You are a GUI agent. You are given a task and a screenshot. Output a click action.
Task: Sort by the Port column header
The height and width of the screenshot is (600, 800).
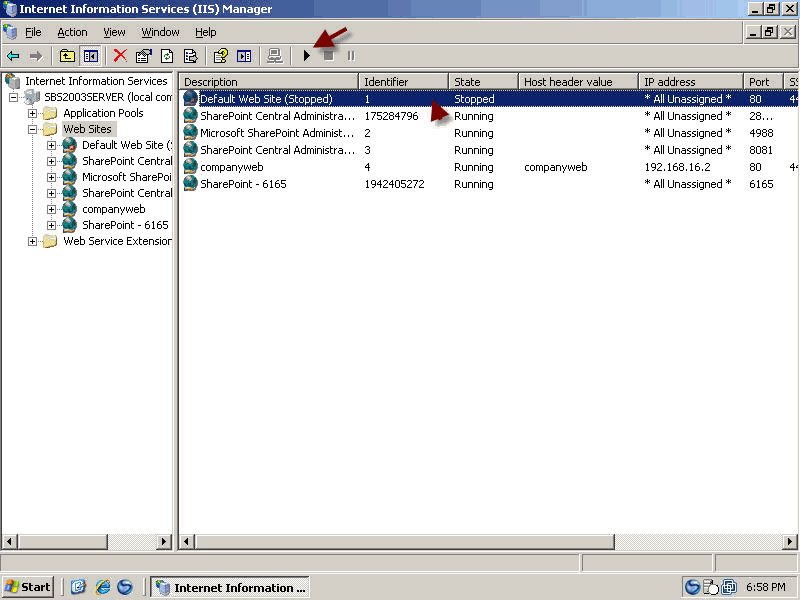763,82
